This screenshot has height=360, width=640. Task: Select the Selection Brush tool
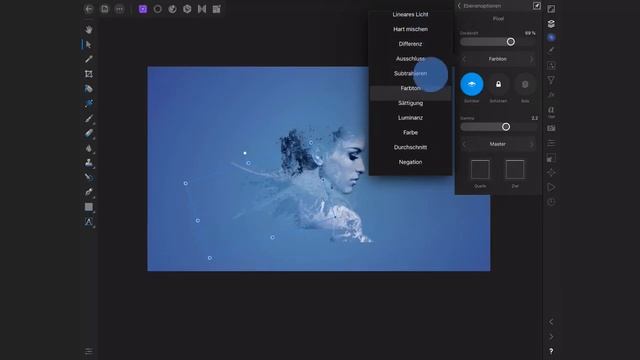tap(89, 89)
